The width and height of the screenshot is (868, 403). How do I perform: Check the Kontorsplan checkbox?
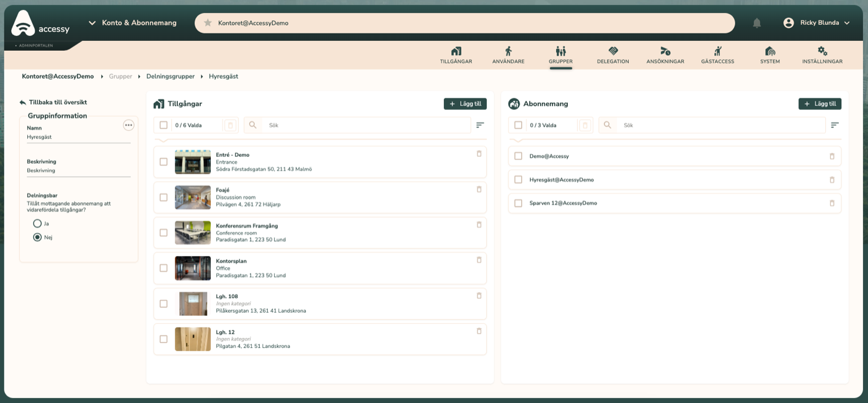click(164, 268)
